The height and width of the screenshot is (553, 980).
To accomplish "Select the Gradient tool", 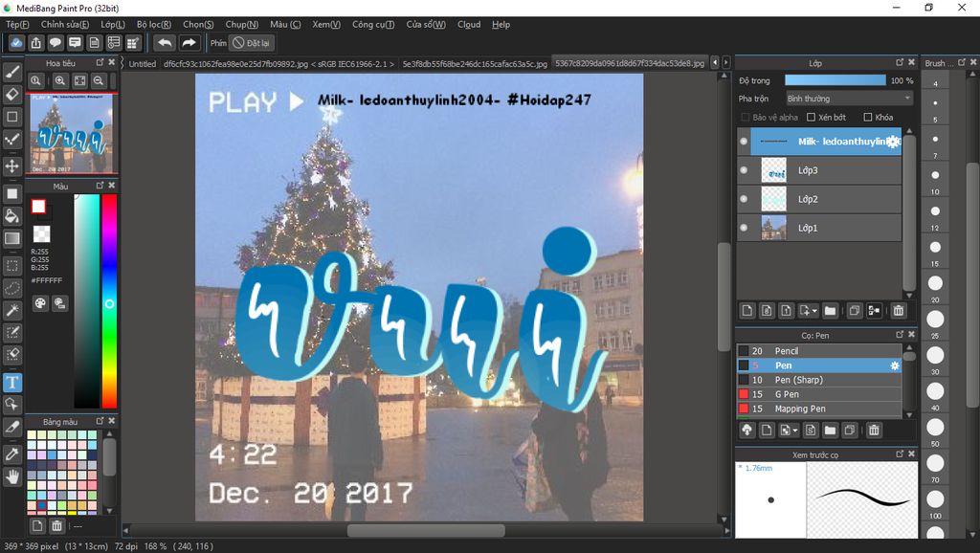I will pyautogui.click(x=11, y=238).
